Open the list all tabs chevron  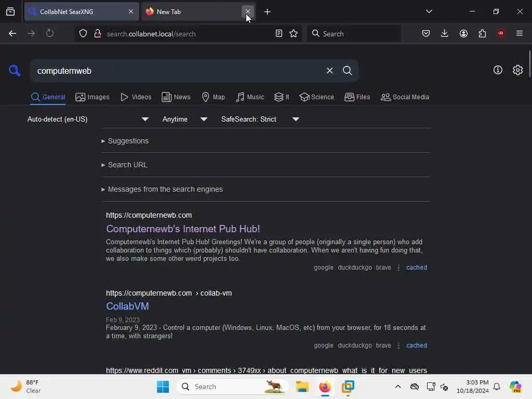(429, 11)
